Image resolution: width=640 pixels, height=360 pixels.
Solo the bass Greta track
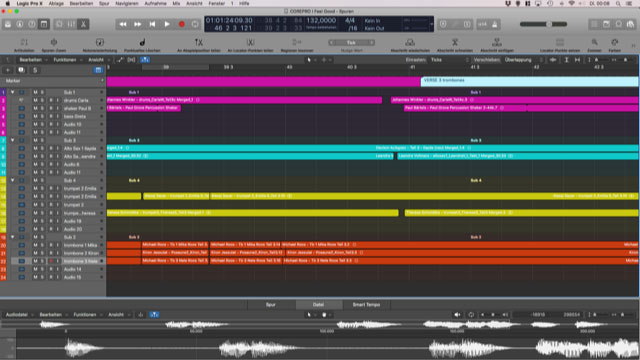click(x=42, y=116)
